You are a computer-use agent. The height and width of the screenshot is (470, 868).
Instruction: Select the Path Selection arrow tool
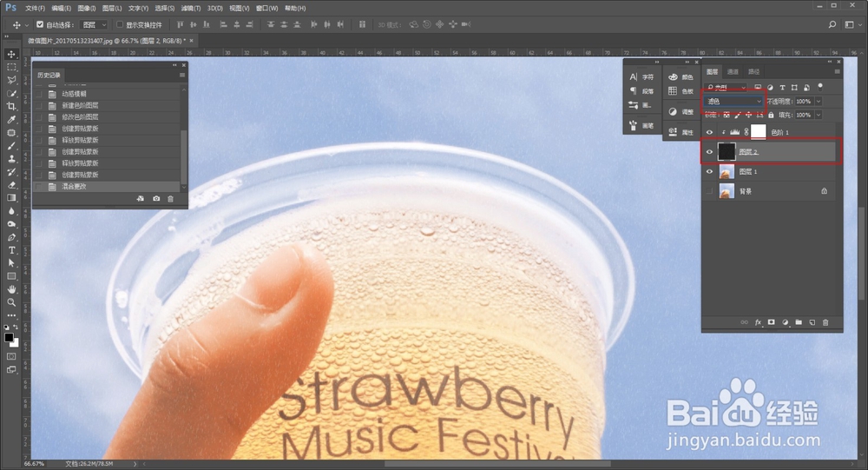point(11,263)
